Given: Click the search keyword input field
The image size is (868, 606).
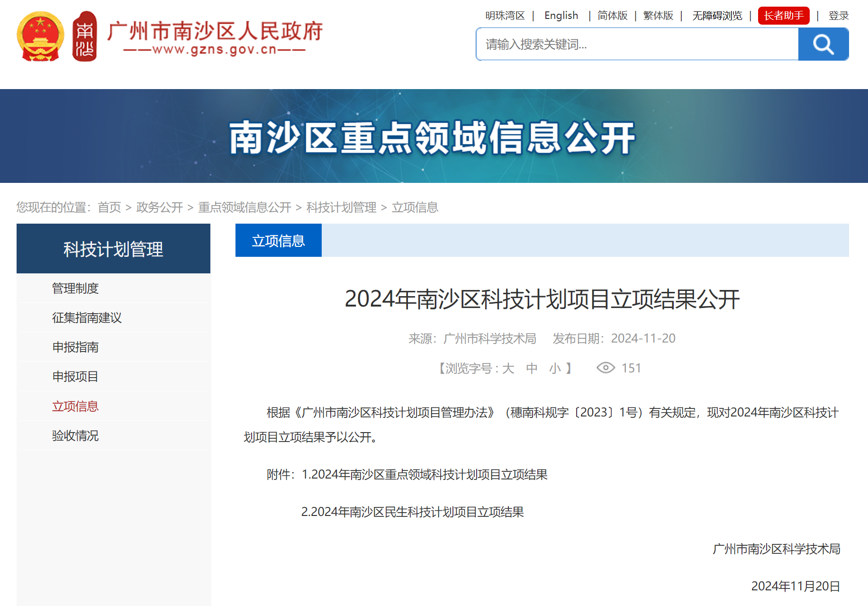Looking at the screenshot, I should coord(637,44).
